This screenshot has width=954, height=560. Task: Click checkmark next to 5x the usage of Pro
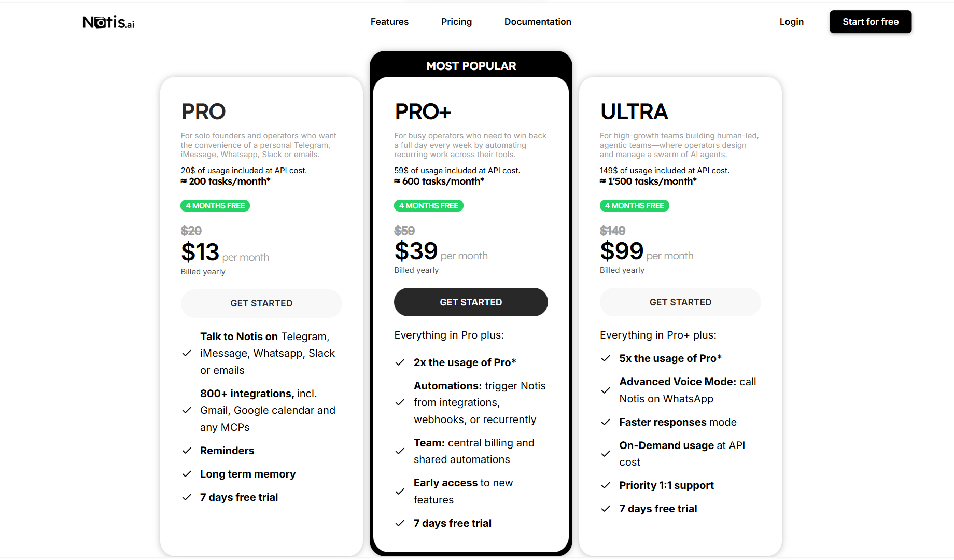pyautogui.click(x=606, y=358)
